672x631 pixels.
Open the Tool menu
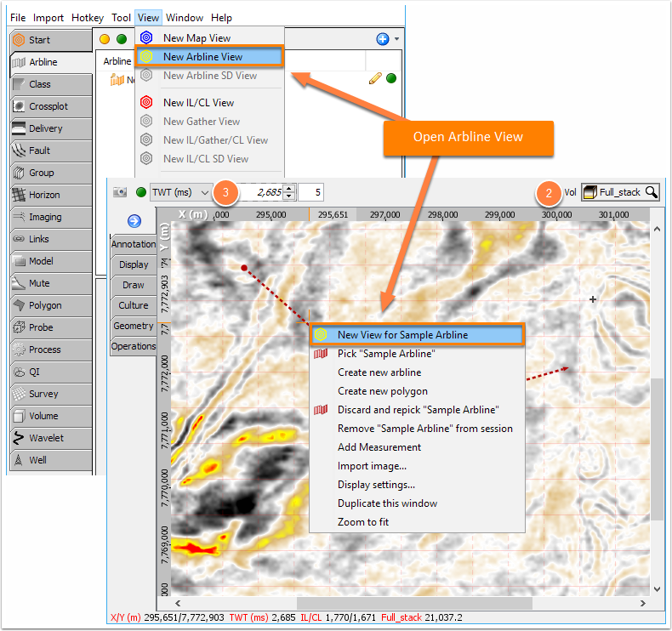point(122,18)
